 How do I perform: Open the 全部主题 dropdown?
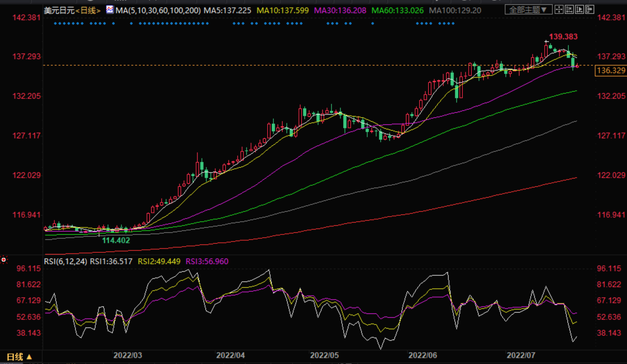(528, 9)
